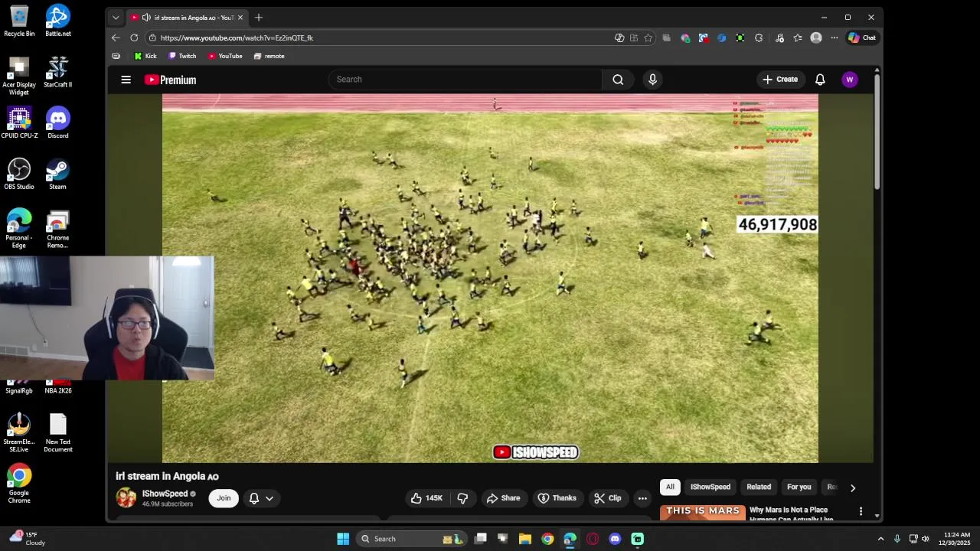Open tab actions chevron in title bar
This screenshot has height=551, width=980.
point(116,17)
